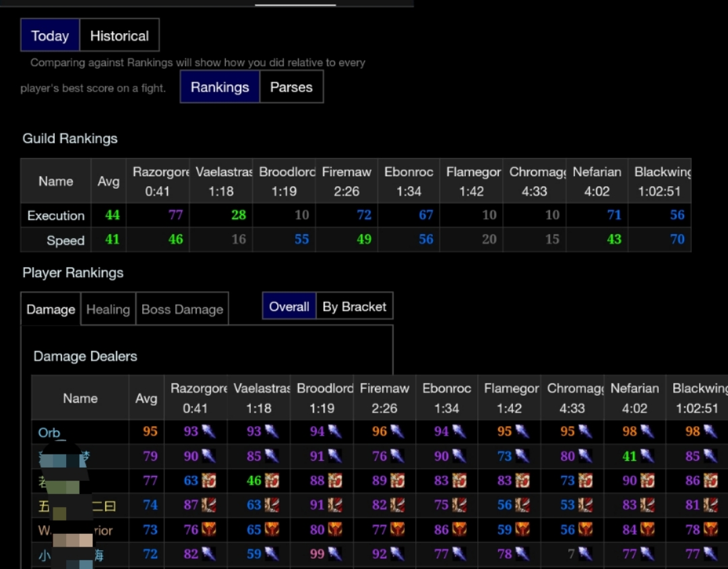
Task: Click the spec icon beside Firemaw score 89
Action: [x=397, y=481]
